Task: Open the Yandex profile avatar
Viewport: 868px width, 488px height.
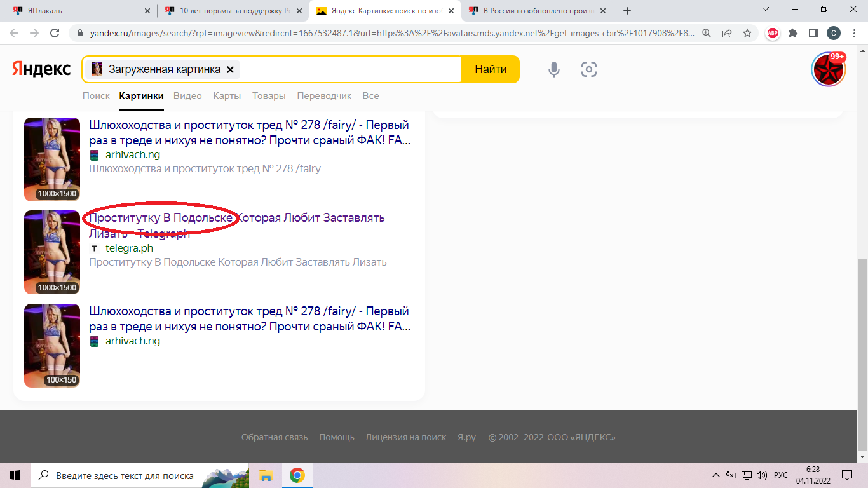Action: tap(829, 69)
